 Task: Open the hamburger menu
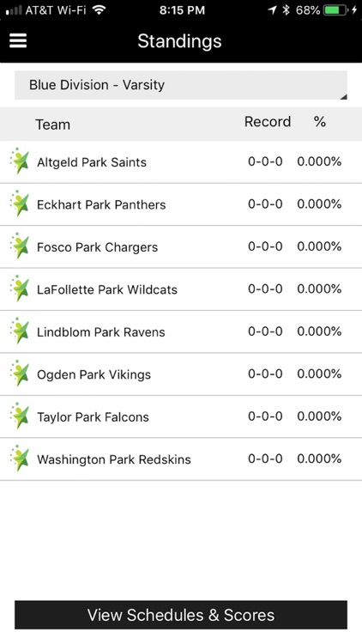(x=18, y=40)
